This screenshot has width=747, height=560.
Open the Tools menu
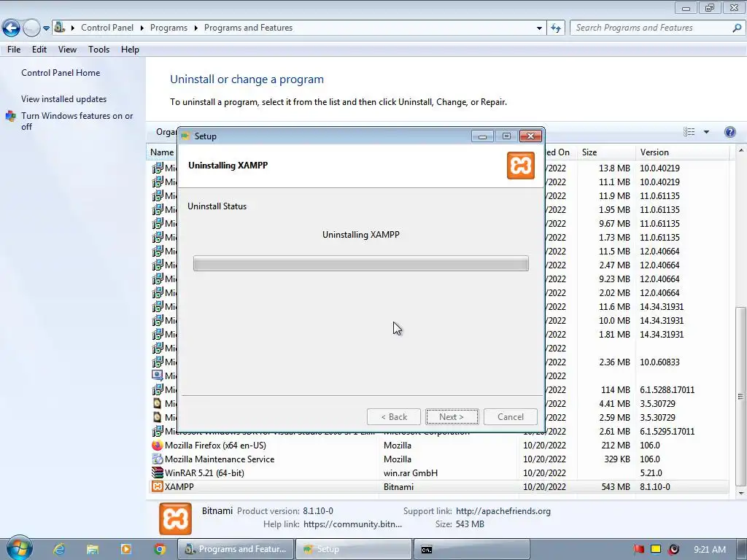tap(98, 50)
